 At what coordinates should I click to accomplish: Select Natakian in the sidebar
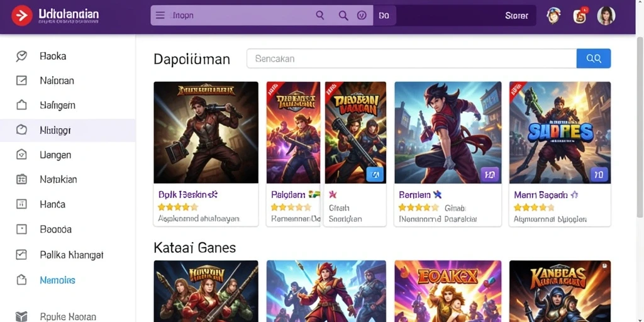coord(58,179)
